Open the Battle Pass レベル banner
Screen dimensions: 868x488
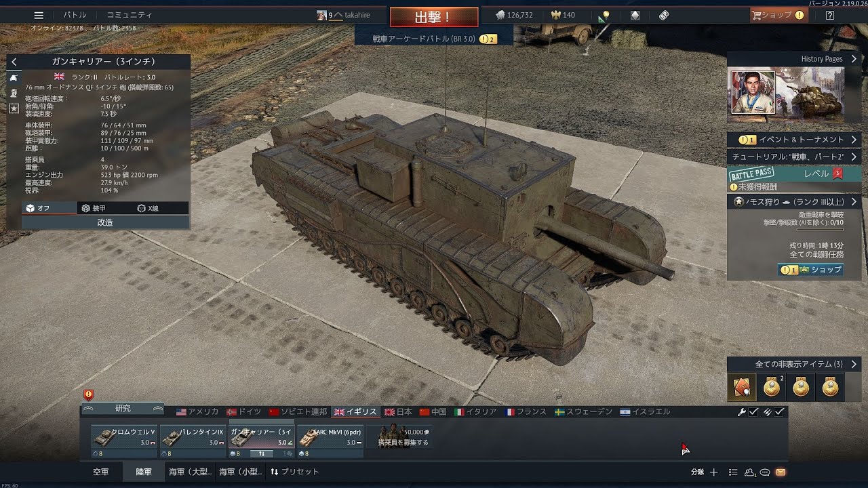pos(794,174)
